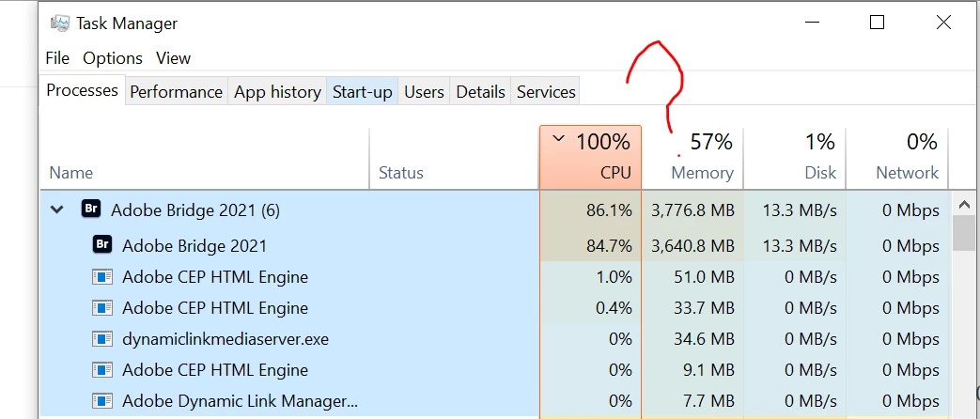Click the 3,776.8 MB memory value
Viewport: 980px width, 419px height.
click(x=692, y=210)
